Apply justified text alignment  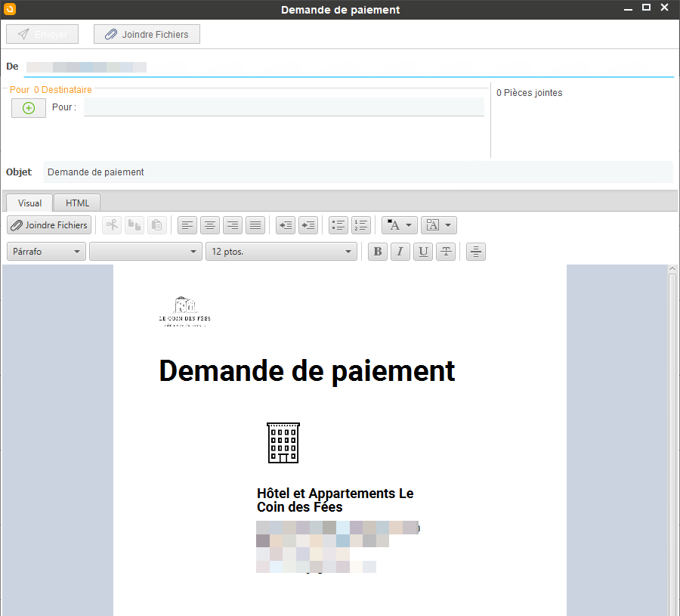(255, 224)
